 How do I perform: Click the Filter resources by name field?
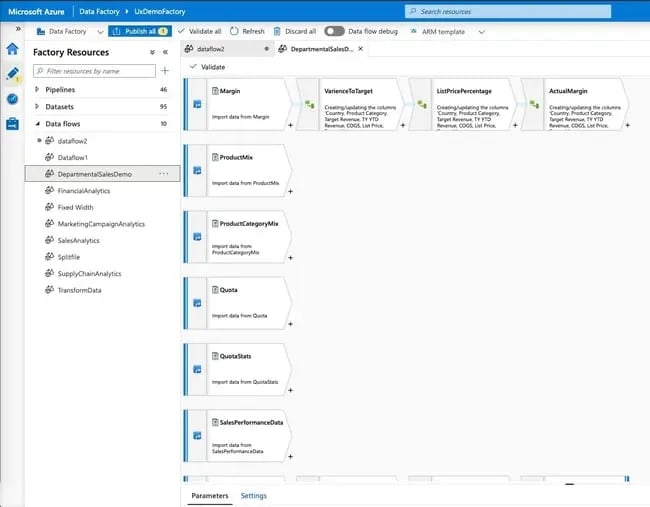pos(95,71)
